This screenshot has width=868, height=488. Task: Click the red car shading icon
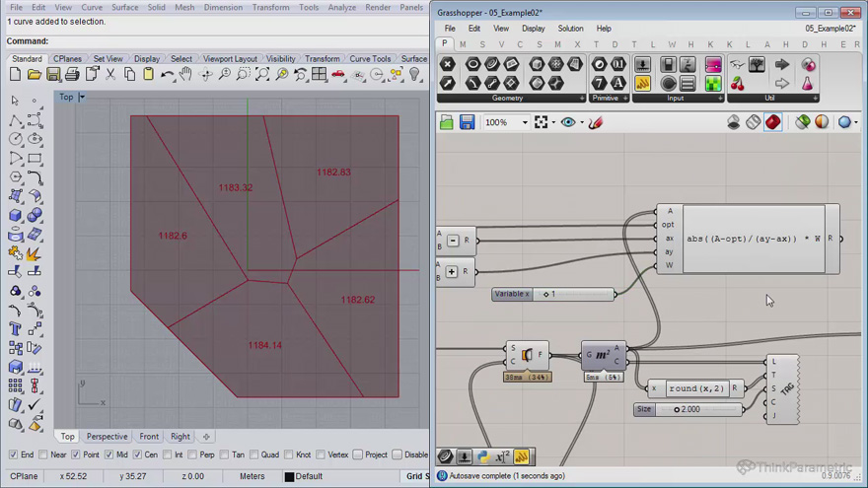click(x=338, y=74)
